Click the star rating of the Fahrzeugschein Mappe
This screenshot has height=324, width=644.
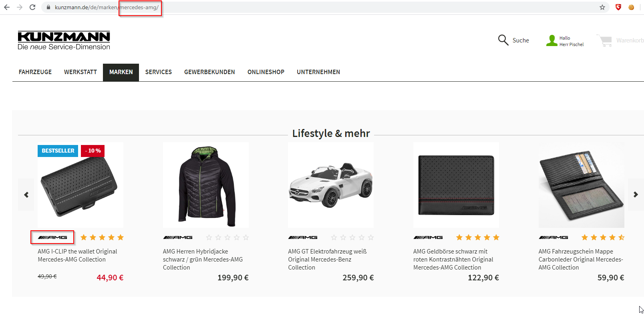coord(603,237)
